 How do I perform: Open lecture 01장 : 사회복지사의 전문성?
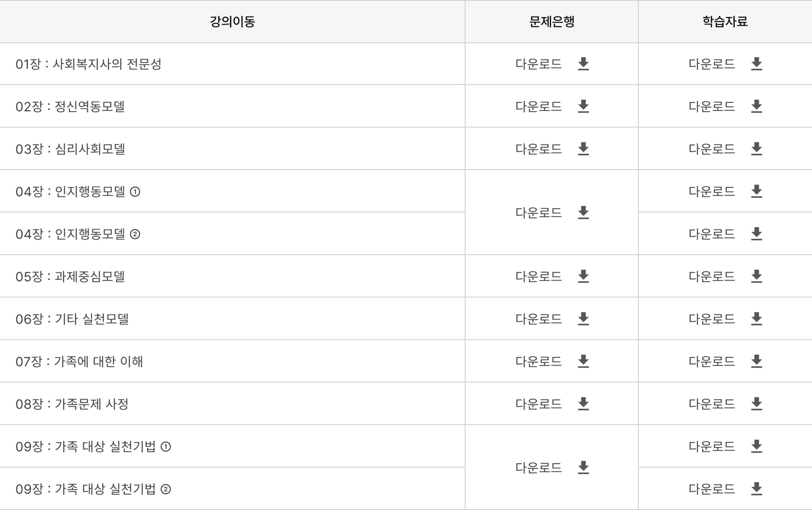pyautogui.click(x=88, y=64)
